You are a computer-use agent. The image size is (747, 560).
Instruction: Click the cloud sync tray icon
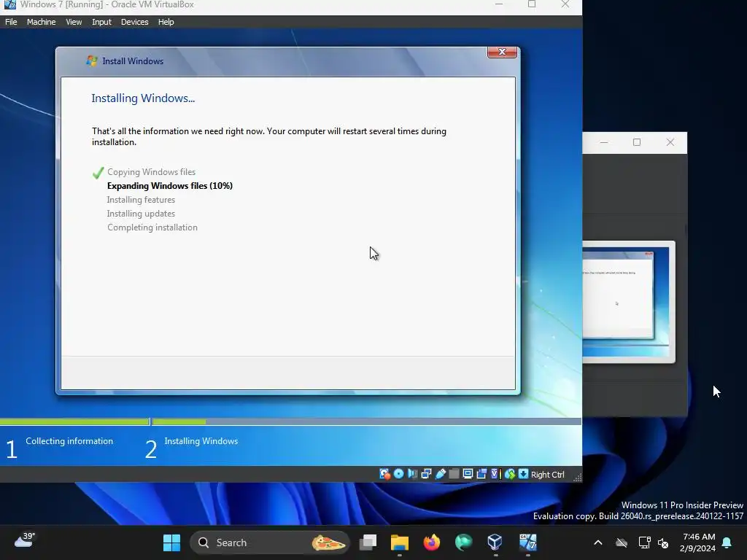click(622, 542)
